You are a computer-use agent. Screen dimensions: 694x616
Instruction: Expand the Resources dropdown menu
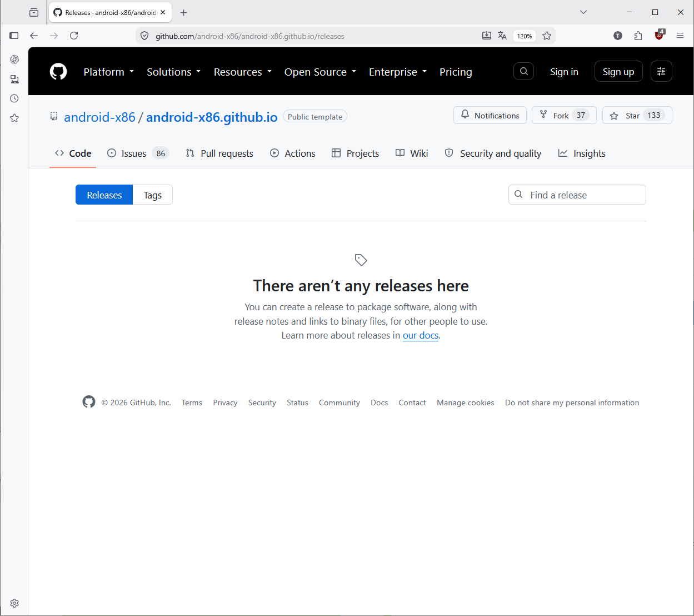click(x=243, y=72)
